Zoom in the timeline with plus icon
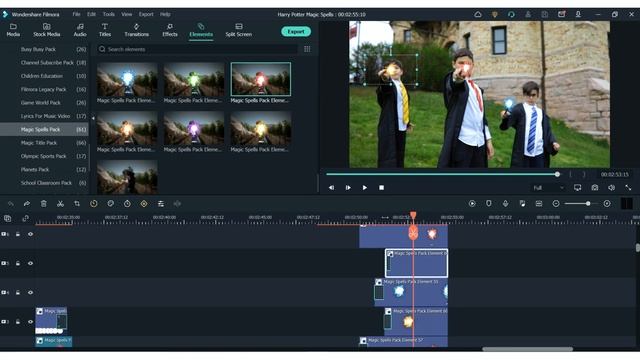This screenshot has height=360, width=640. [607, 203]
